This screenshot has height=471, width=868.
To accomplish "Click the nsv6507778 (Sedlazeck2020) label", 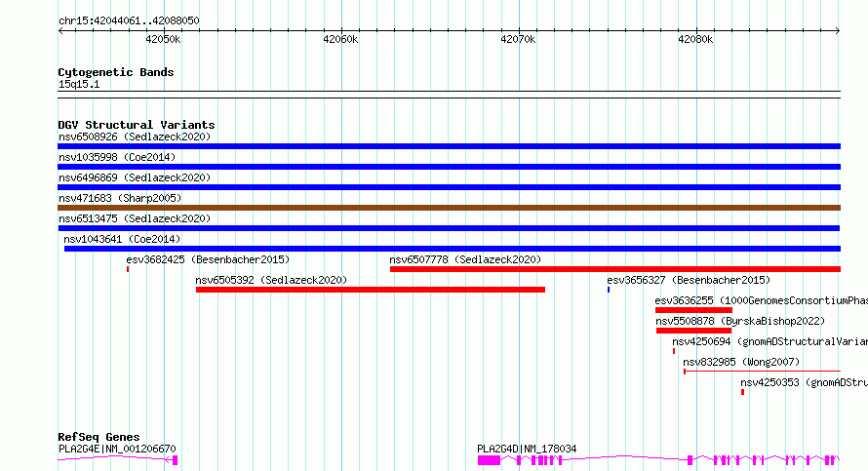I will (465, 259).
